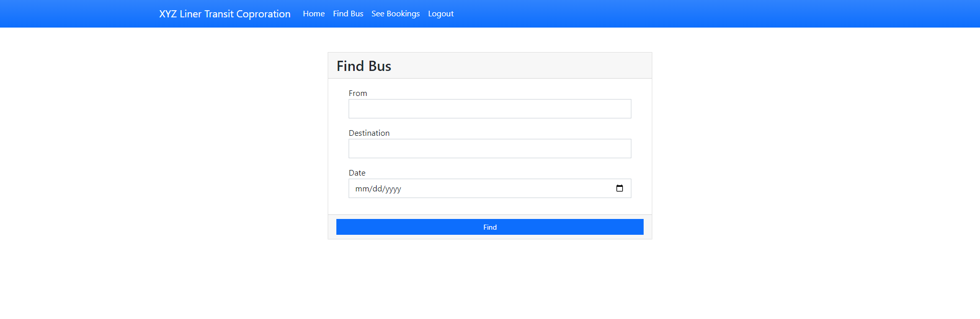Click the Destination field label
980x319 pixels.
369,133
